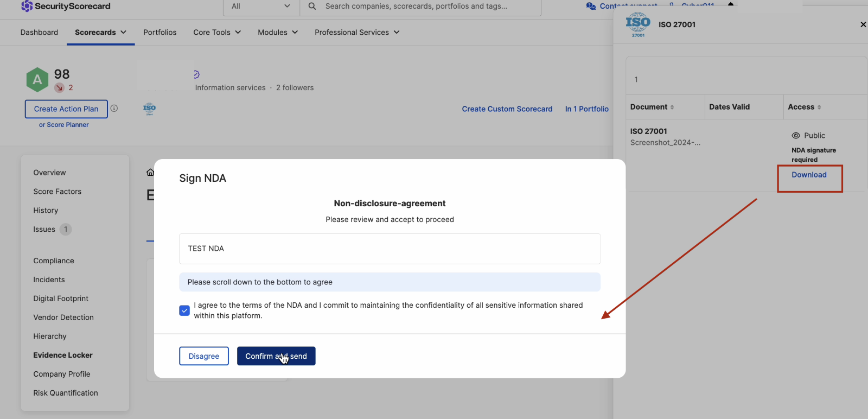Open Digital Footprint in the sidebar
868x419 pixels.
61,299
